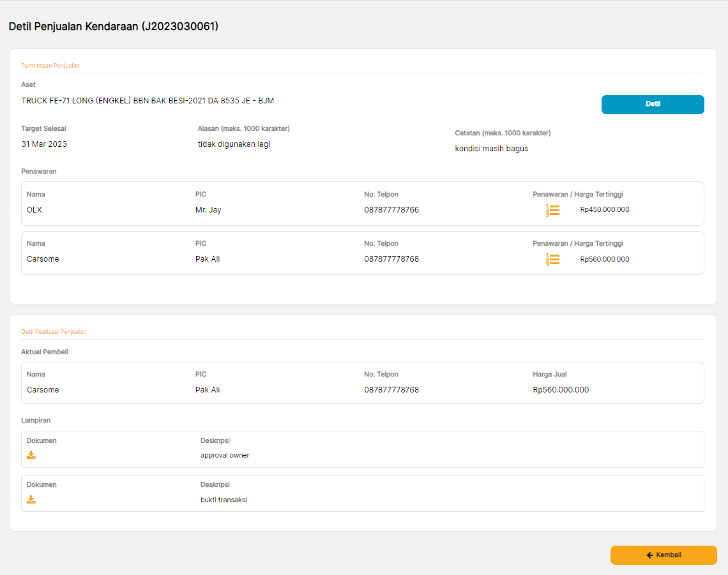Image resolution: width=728 pixels, height=575 pixels.
Task: Click the OLX phone number 087877778766
Action: pyautogui.click(x=391, y=210)
